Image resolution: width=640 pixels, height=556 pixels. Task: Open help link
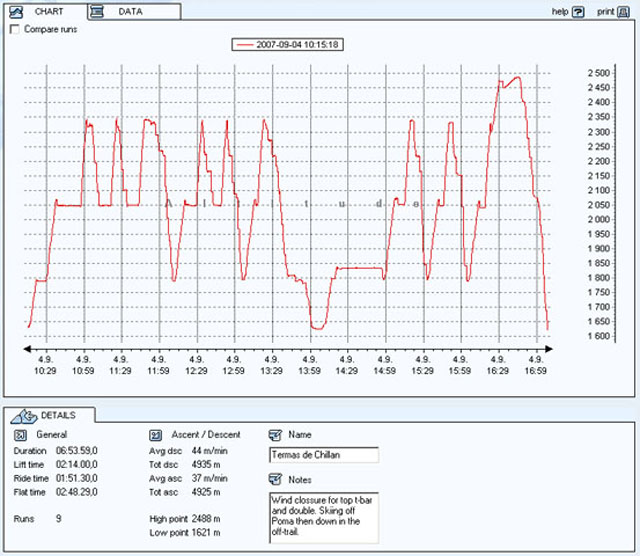point(560,12)
